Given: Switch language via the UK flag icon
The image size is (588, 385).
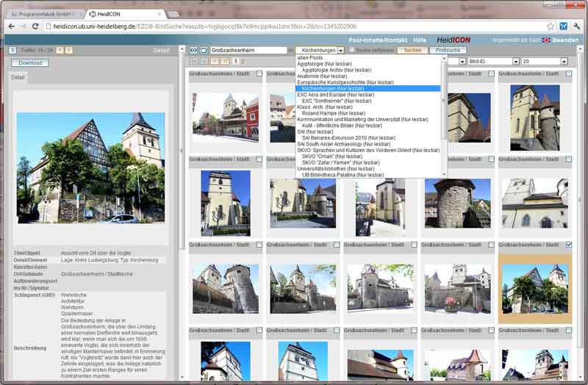Looking at the screenshot, I should point(546,40).
